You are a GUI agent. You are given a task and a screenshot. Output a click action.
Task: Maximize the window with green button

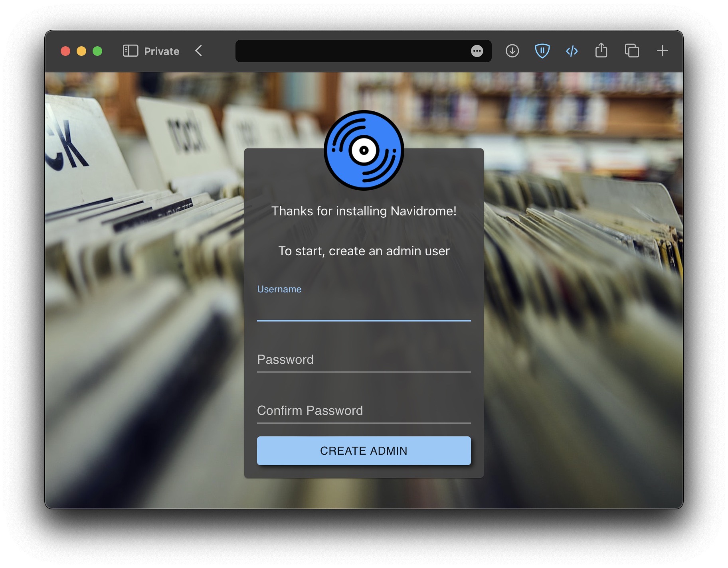(x=97, y=51)
